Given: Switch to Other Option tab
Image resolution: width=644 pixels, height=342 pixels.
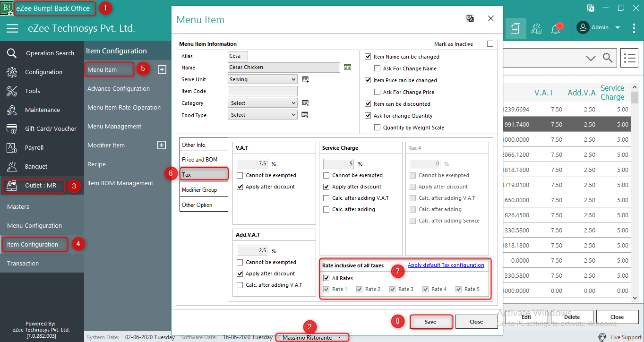Looking at the screenshot, I should [x=204, y=205].
